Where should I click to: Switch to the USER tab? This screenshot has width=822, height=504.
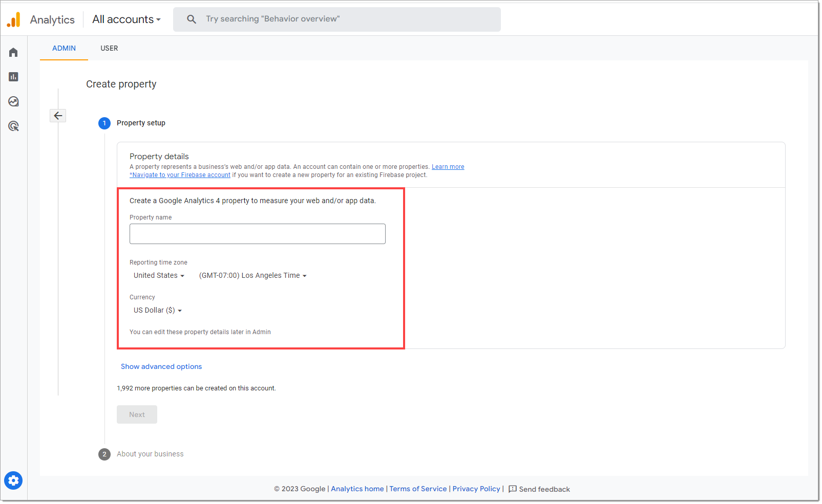pos(109,48)
